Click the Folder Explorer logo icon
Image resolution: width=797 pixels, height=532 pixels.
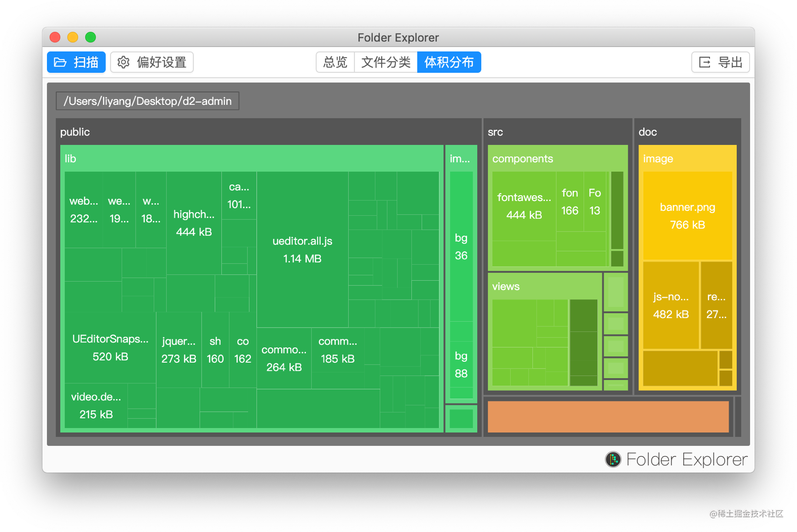pos(613,459)
